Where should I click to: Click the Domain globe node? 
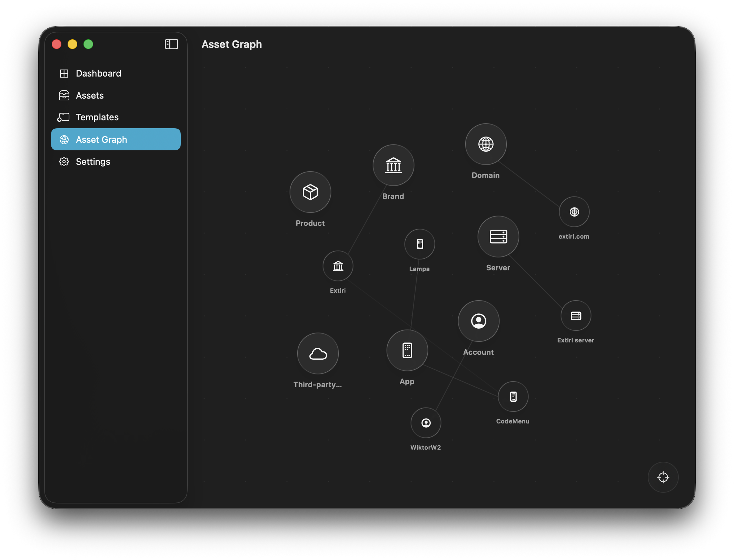[x=486, y=144]
